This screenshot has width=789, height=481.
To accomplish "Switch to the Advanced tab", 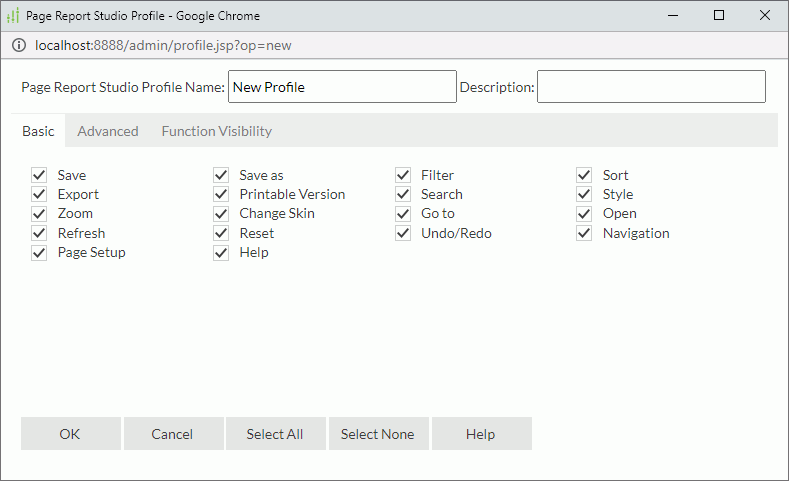I will [108, 131].
